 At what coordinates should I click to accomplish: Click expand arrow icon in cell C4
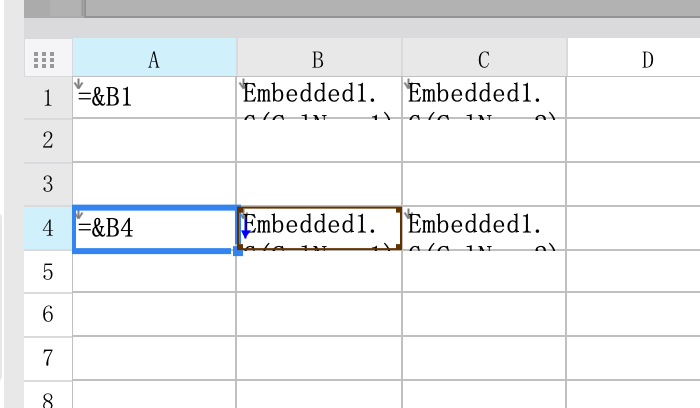[409, 215]
